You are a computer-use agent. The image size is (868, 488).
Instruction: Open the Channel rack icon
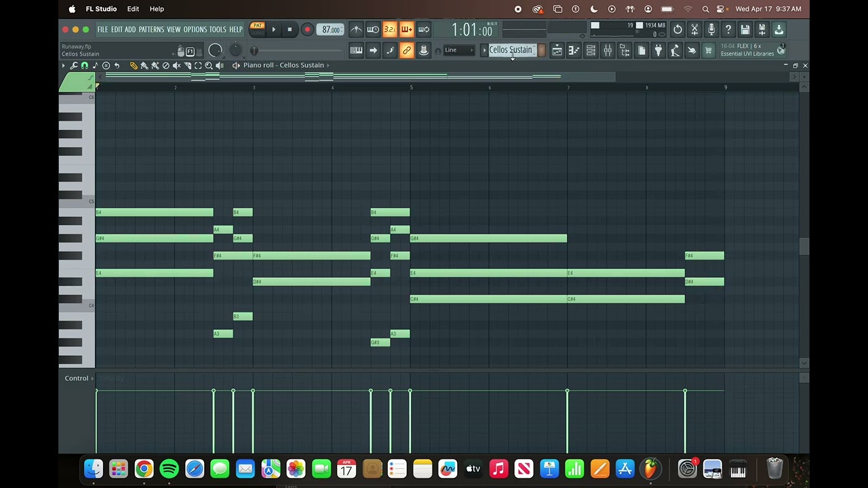[591, 50]
